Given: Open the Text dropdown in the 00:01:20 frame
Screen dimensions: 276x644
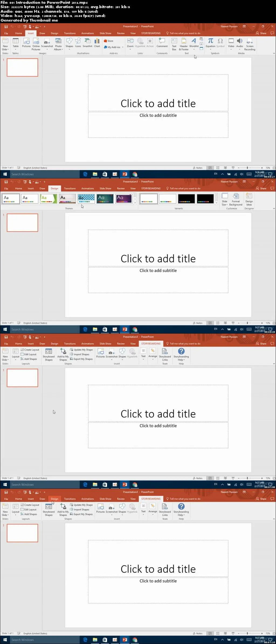Looking at the screenshot, I should pyautogui.click(x=143, y=509).
